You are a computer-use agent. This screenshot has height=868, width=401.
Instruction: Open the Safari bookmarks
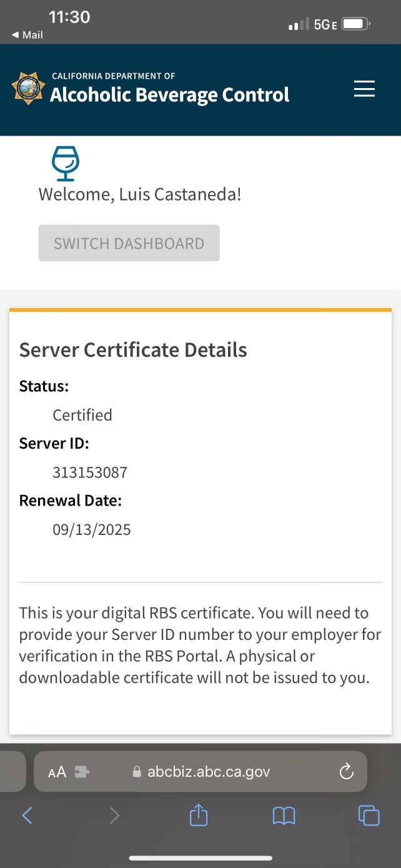point(284,815)
